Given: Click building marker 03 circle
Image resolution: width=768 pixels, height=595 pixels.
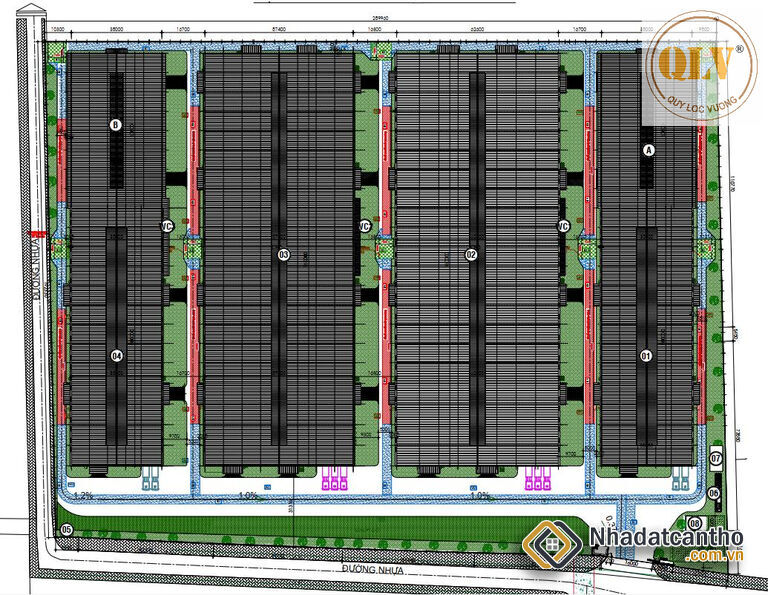Looking at the screenshot, I should coord(283,255).
